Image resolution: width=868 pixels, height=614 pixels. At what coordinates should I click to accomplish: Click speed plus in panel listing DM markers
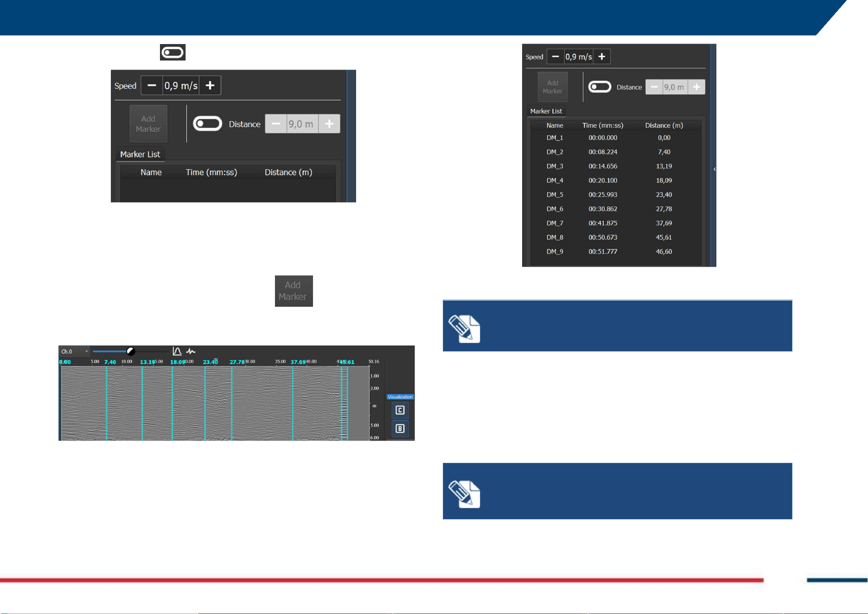[x=602, y=57]
